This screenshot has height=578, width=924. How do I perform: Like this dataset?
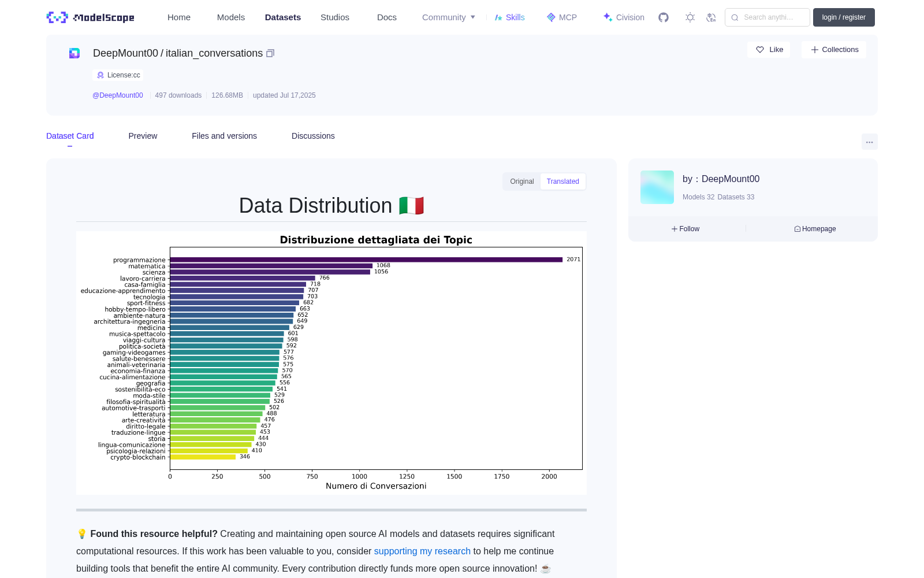(x=769, y=50)
